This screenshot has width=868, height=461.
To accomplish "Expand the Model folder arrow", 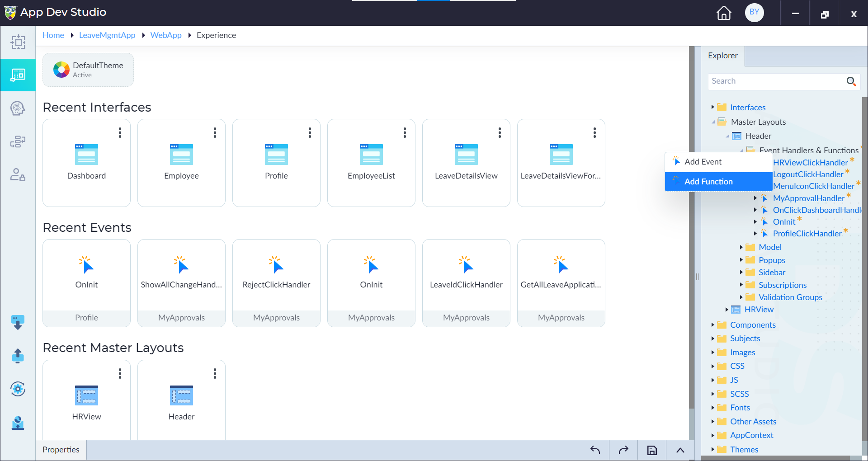I will coord(741,247).
